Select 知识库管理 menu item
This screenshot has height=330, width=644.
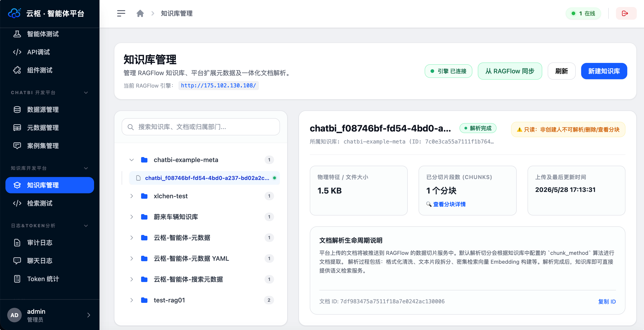(x=50, y=185)
